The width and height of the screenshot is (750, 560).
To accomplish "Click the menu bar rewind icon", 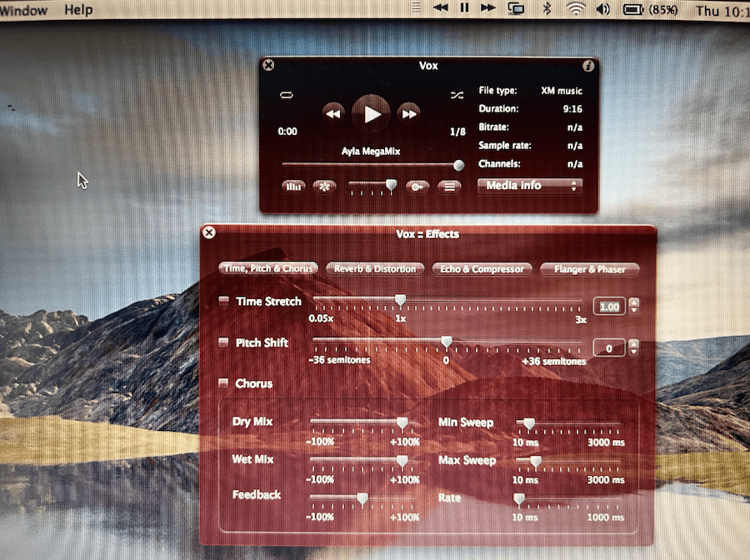I will (x=441, y=8).
